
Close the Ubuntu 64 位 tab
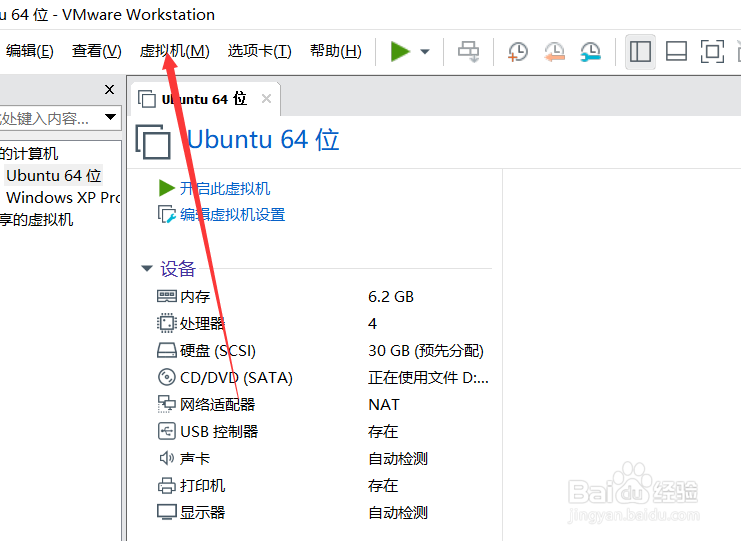point(267,99)
